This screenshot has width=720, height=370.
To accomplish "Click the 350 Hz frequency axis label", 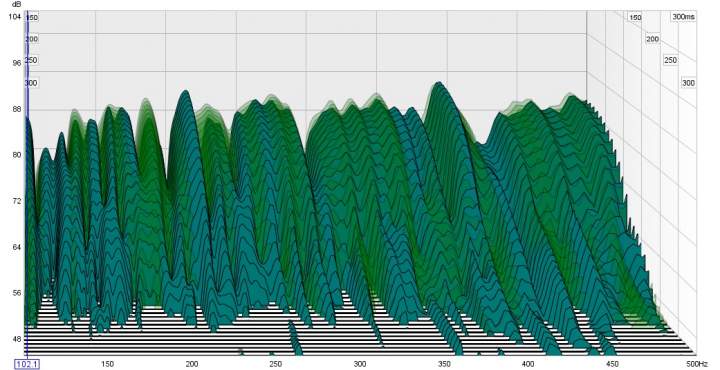I will 444,364.
